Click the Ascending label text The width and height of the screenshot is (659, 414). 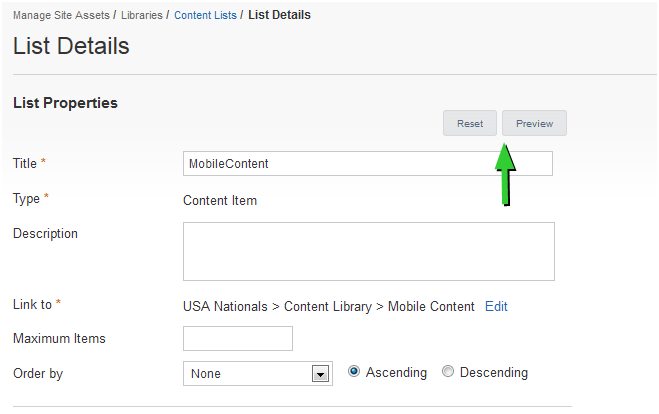tap(396, 372)
